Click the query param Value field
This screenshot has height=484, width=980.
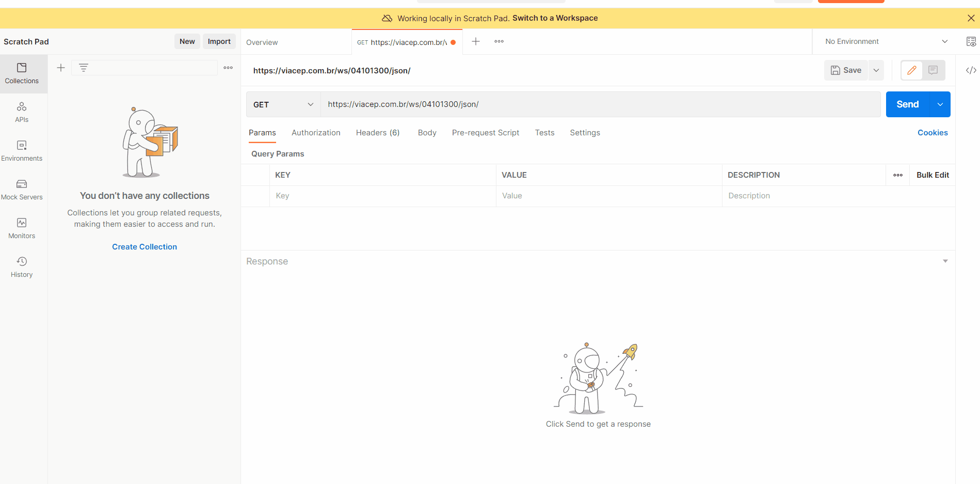pos(609,196)
